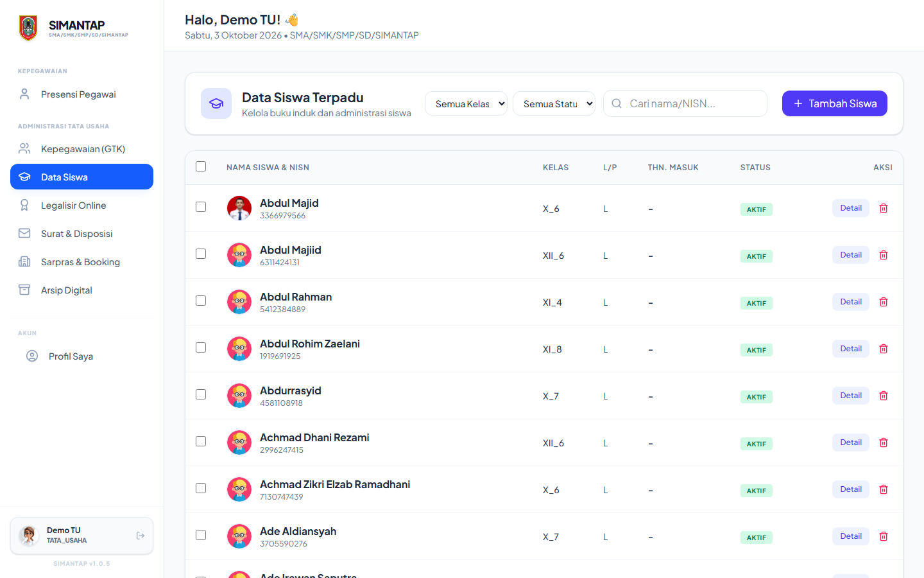Click the graduation cap icon next to Data Siswa Terpadu
Screen dimensions: 924x578
[x=216, y=103]
